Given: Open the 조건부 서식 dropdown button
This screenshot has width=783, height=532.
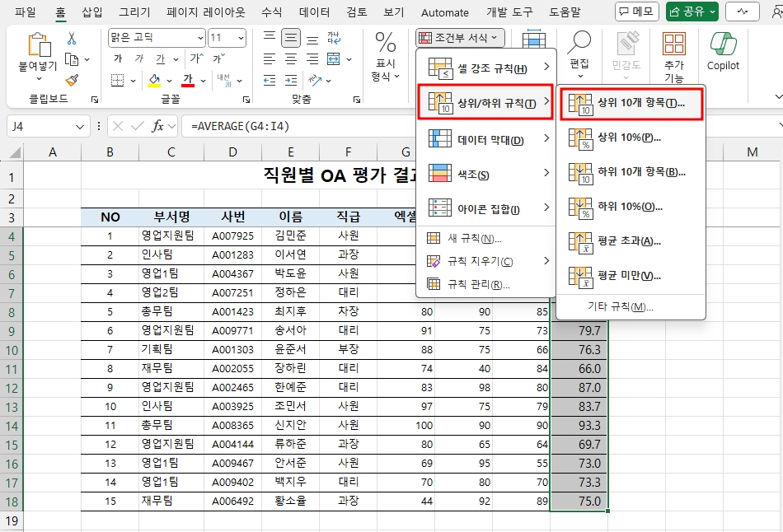Looking at the screenshot, I should coord(460,37).
